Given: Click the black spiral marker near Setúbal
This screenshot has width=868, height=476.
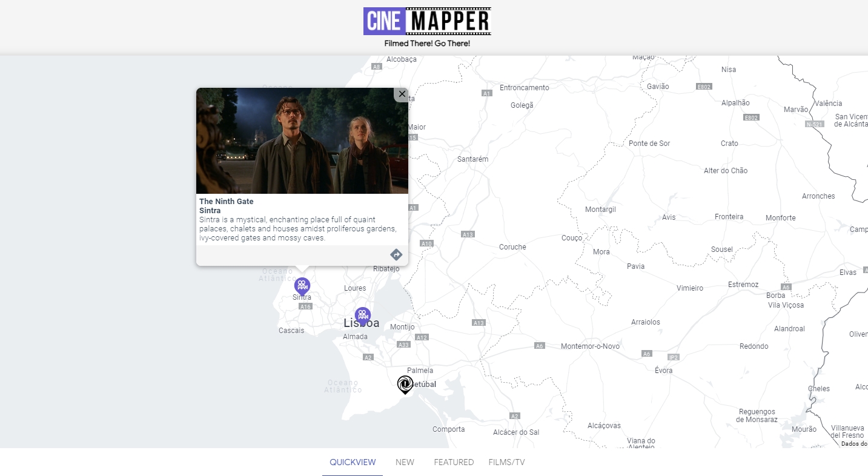Looking at the screenshot, I should tap(405, 385).
